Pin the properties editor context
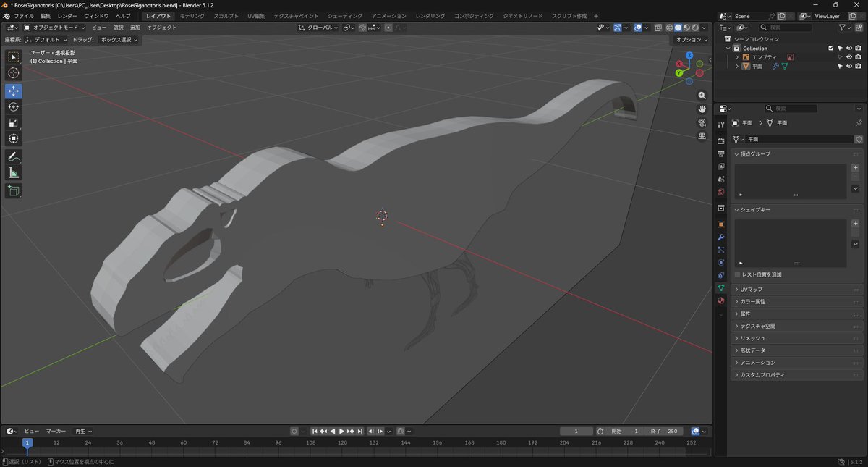The width and height of the screenshot is (868, 467). pos(859,123)
